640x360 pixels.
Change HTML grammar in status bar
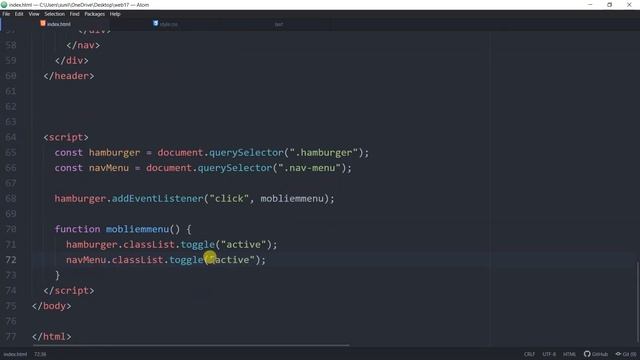click(x=569, y=354)
